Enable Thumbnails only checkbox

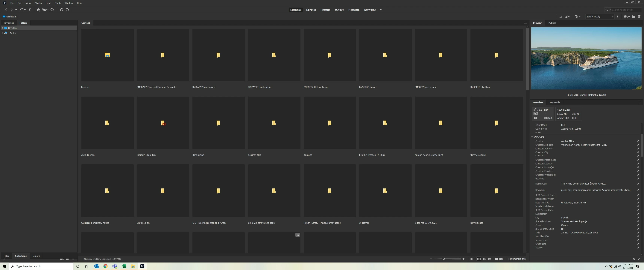pyautogui.click(x=507, y=259)
